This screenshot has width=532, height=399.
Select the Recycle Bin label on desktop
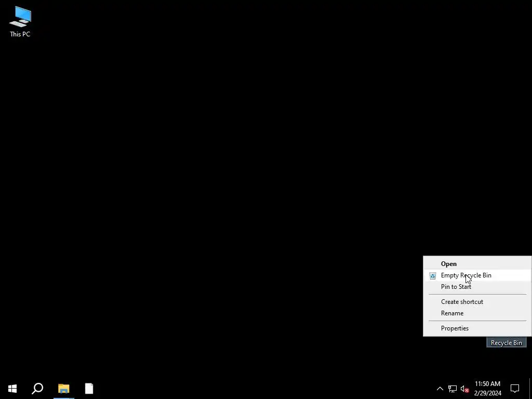(x=506, y=343)
